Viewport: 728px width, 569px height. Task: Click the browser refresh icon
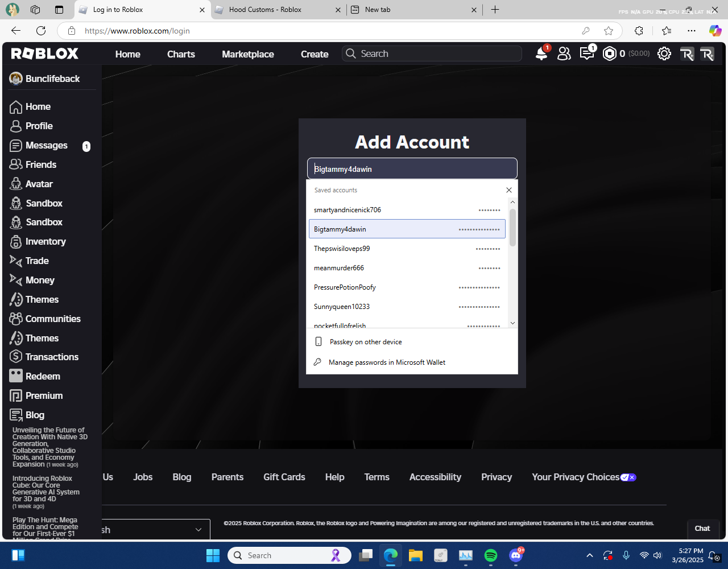coord(41,31)
